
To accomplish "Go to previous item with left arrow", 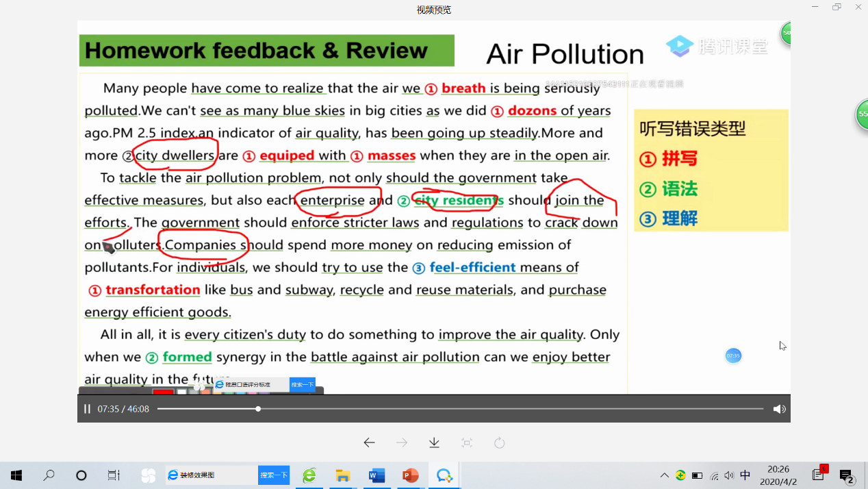I will click(x=369, y=442).
